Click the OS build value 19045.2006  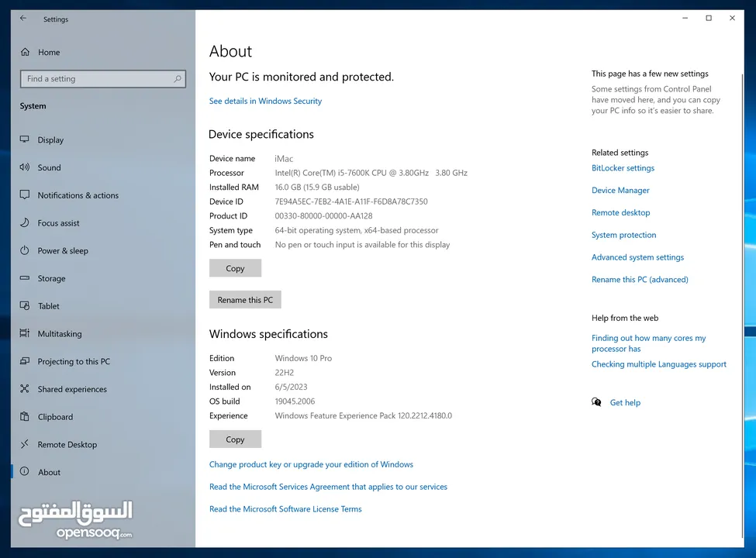(x=295, y=401)
